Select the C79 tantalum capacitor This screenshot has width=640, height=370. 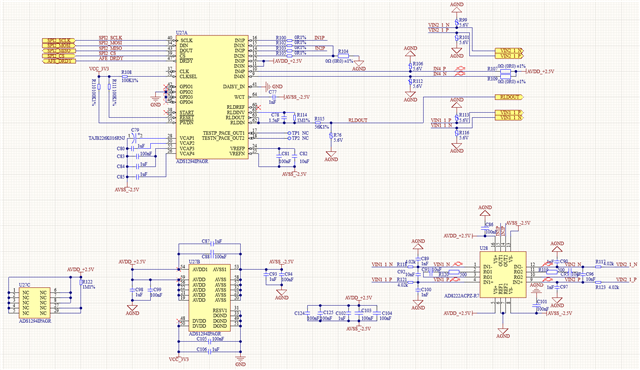click(x=134, y=138)
